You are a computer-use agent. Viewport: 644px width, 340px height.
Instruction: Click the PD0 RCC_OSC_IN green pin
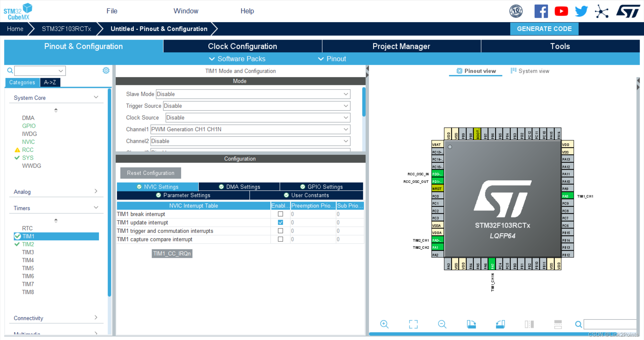coord(437,174)
